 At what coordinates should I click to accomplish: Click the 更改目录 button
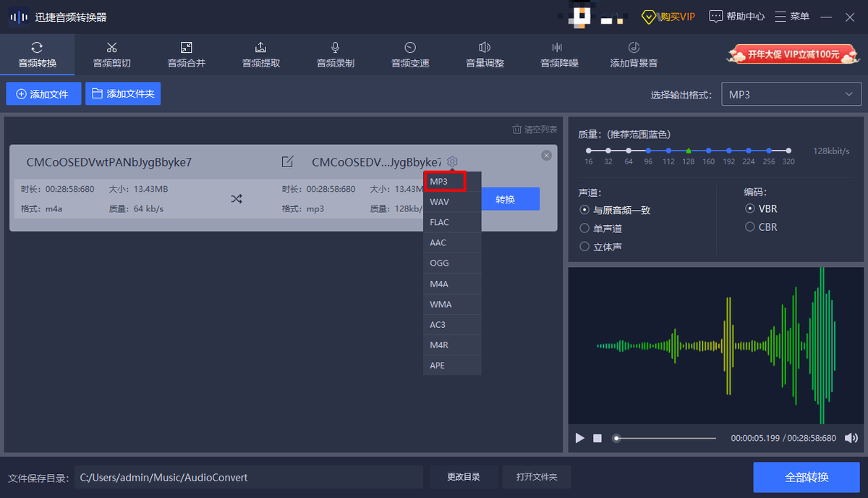(x=463, y=477)
